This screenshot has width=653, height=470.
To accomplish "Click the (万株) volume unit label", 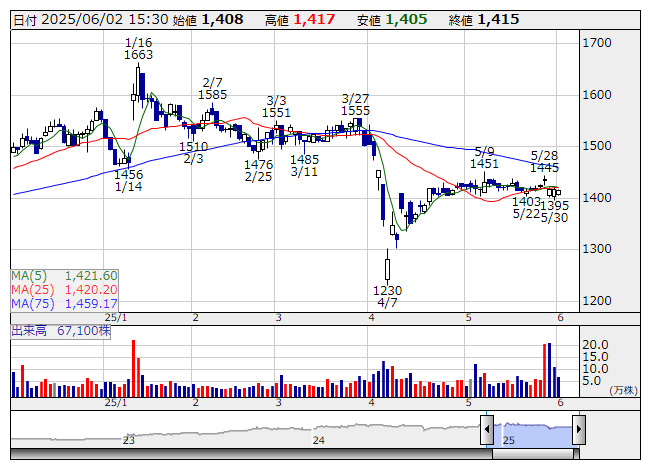I will click(x=623, y=390).
